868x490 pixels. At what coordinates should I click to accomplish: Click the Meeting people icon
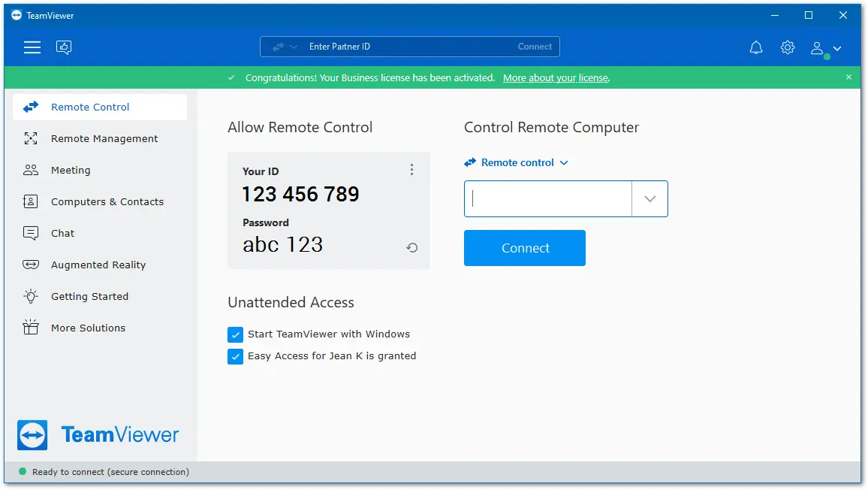tap(31, 170)
